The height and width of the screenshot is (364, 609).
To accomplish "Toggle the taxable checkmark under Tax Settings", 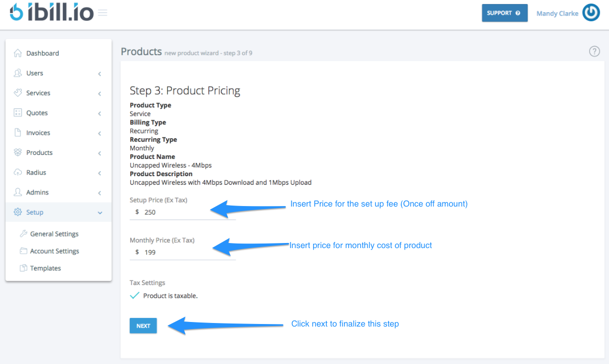I will point(134,295).
